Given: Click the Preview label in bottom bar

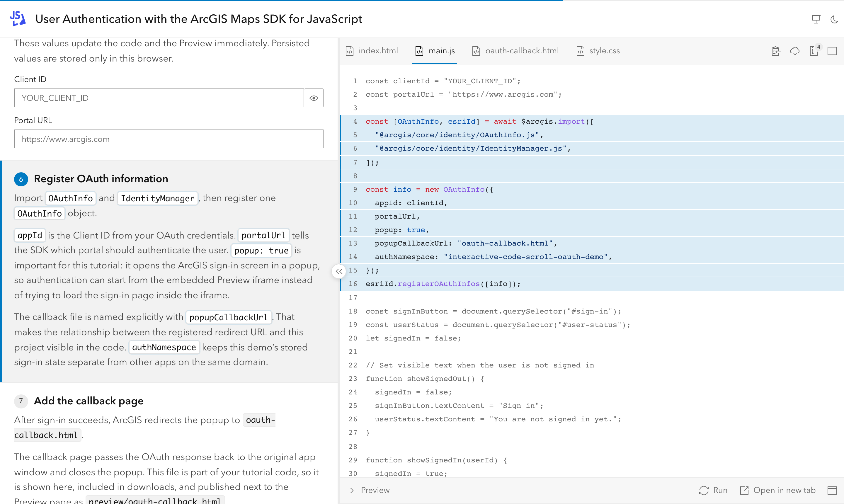Looking at the screenshot, I should 375,490.
